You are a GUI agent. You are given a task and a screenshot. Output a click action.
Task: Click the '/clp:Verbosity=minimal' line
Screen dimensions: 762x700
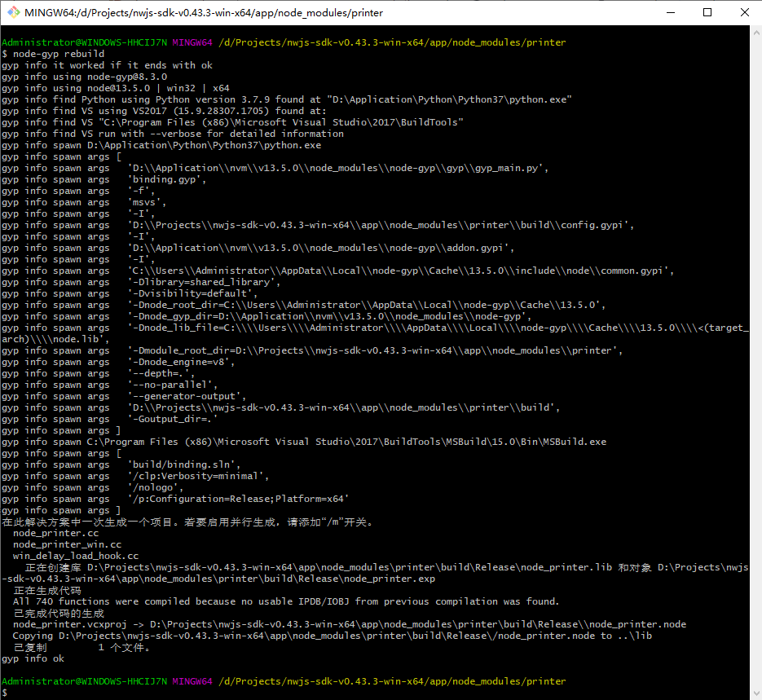[135, 476]
